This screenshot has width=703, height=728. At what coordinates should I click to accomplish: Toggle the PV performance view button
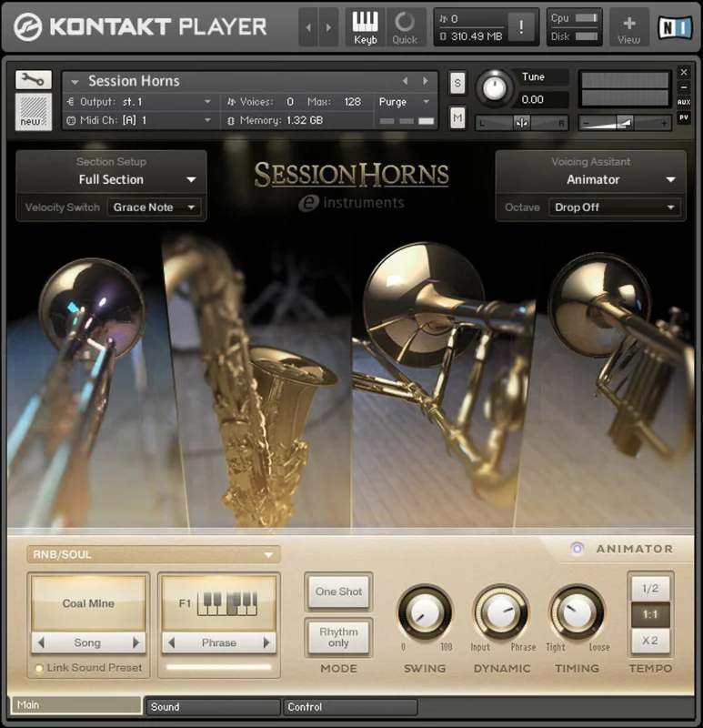click(684, 117)
